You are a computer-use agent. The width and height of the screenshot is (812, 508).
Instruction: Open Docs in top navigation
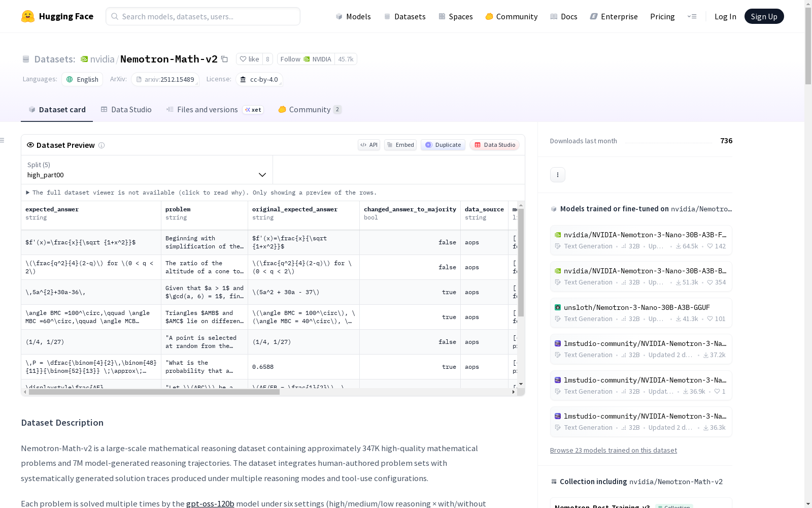[x=564, y=16]
